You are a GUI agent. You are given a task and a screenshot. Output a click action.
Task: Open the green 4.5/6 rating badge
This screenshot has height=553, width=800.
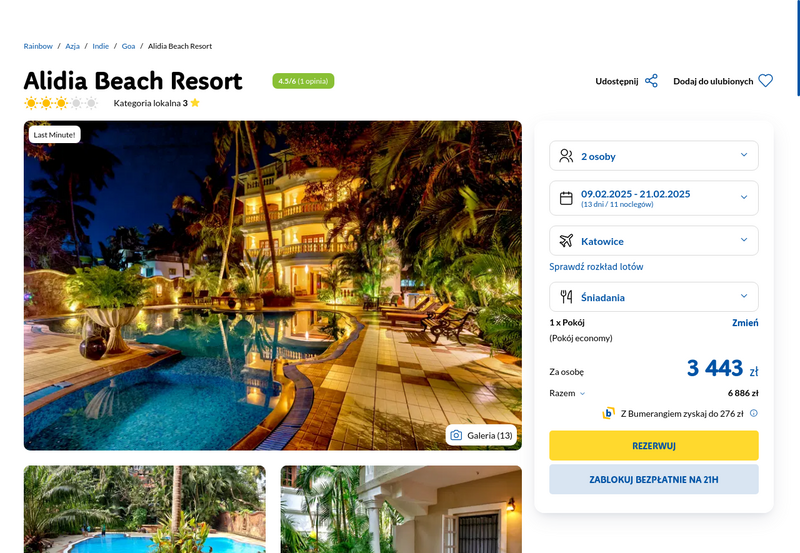[x=303, y=81]
